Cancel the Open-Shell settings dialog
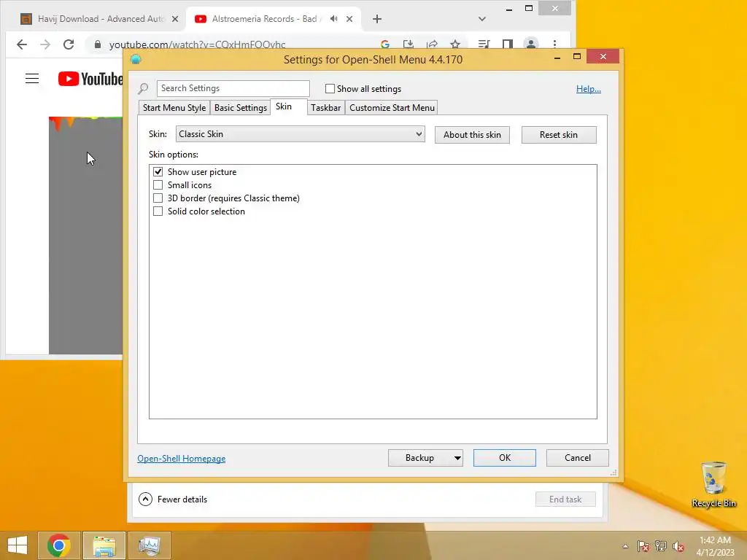The width and height of the screenshot is (747, 560). coord(578,458)
